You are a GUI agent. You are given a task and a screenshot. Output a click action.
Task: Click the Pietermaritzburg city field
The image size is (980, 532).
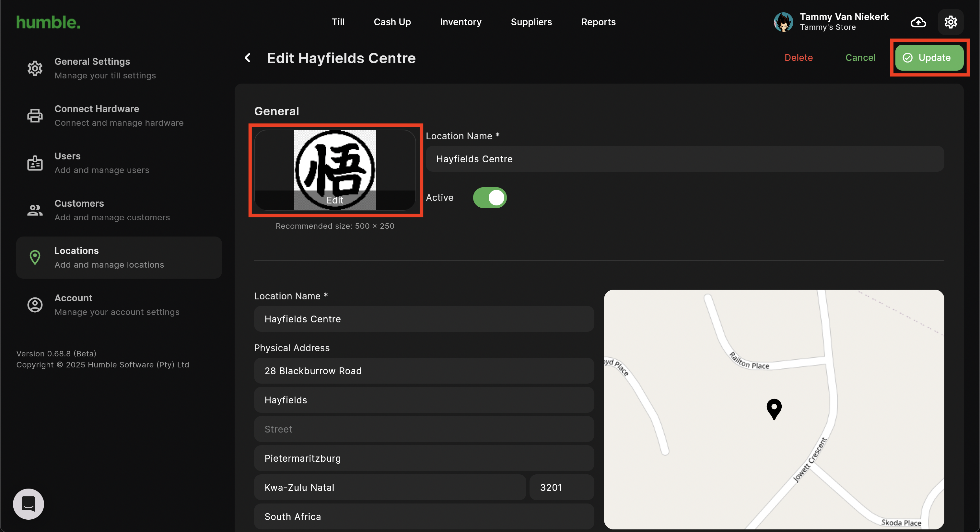pyautogui.click(x=424, y=458)
